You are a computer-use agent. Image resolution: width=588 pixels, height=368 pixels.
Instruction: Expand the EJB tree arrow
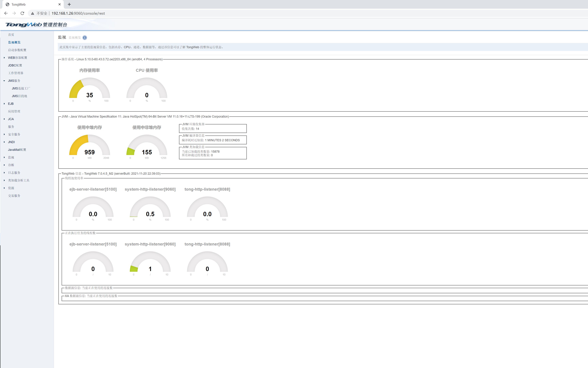(4, 104)
